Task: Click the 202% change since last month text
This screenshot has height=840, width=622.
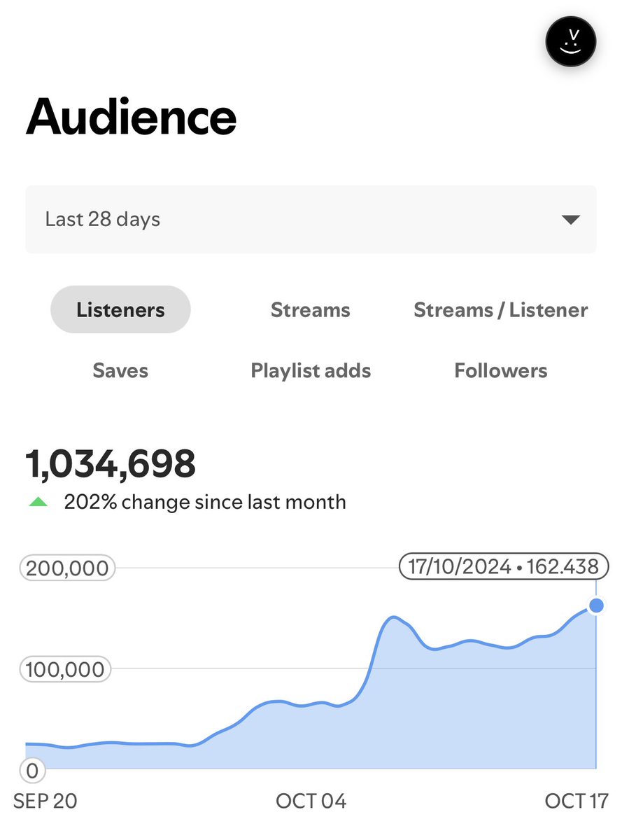Action: pos(205,502)
